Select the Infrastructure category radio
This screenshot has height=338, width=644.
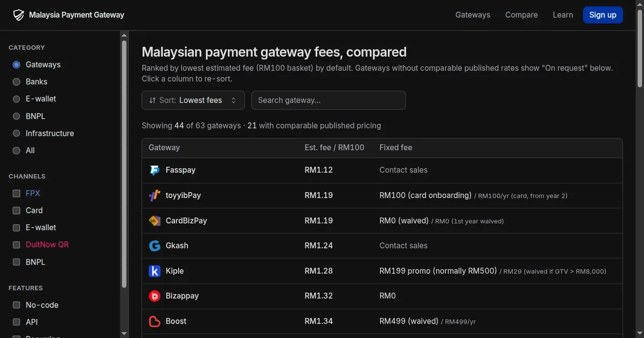(16, 133)
